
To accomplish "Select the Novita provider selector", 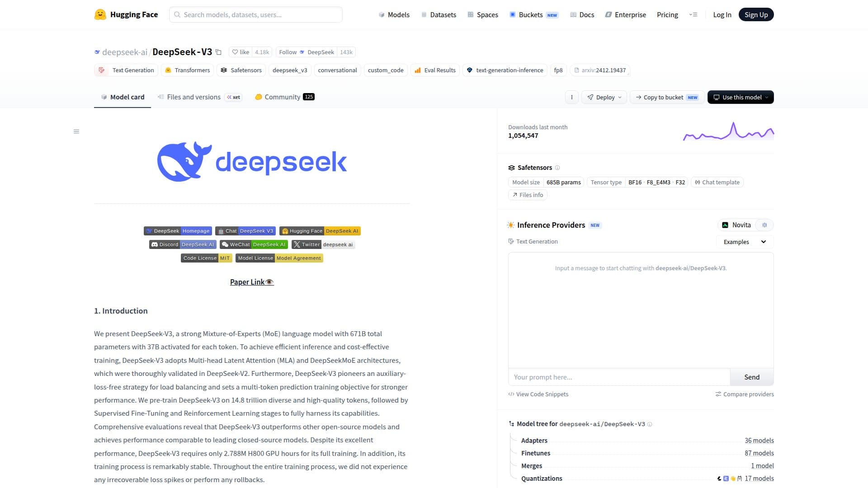I will pos(737,225).
